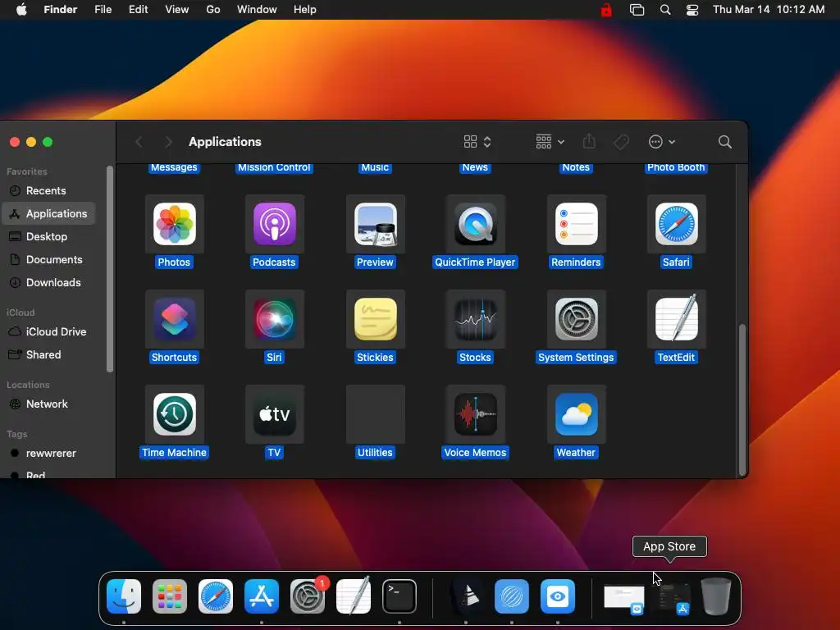The image size is (840, 630).
Task: Open the Go menu
Action: pyautogui.click(x=213, y=10)
